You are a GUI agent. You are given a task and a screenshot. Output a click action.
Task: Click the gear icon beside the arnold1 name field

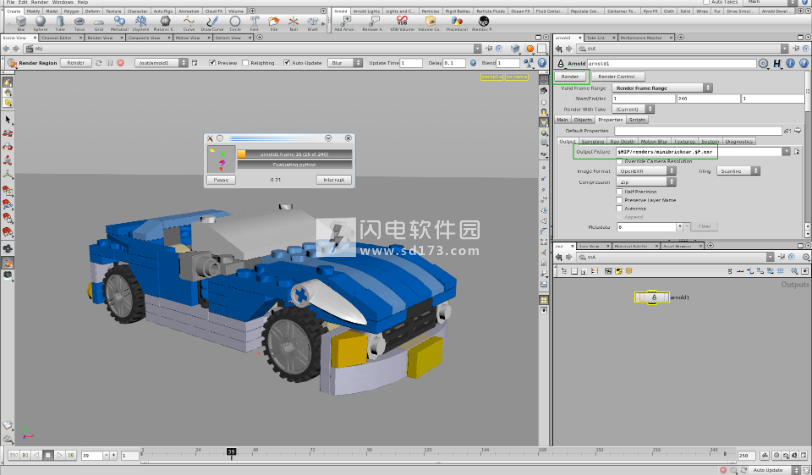[x=763, y=63]
